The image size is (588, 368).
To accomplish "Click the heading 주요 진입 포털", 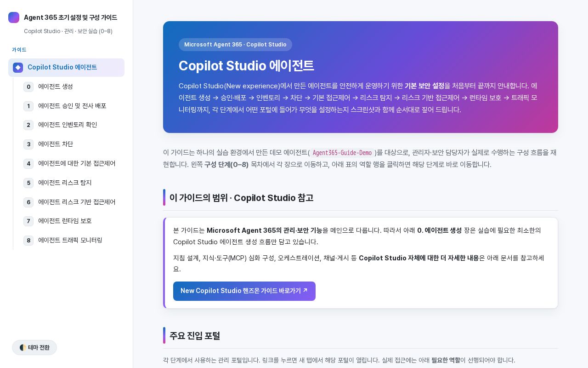I will [x=195, y=336].
